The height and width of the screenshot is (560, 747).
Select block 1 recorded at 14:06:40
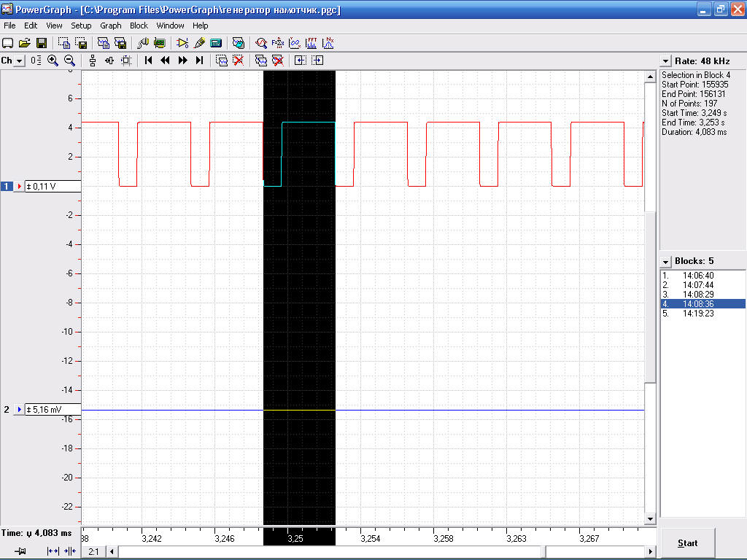click(703, 275)
